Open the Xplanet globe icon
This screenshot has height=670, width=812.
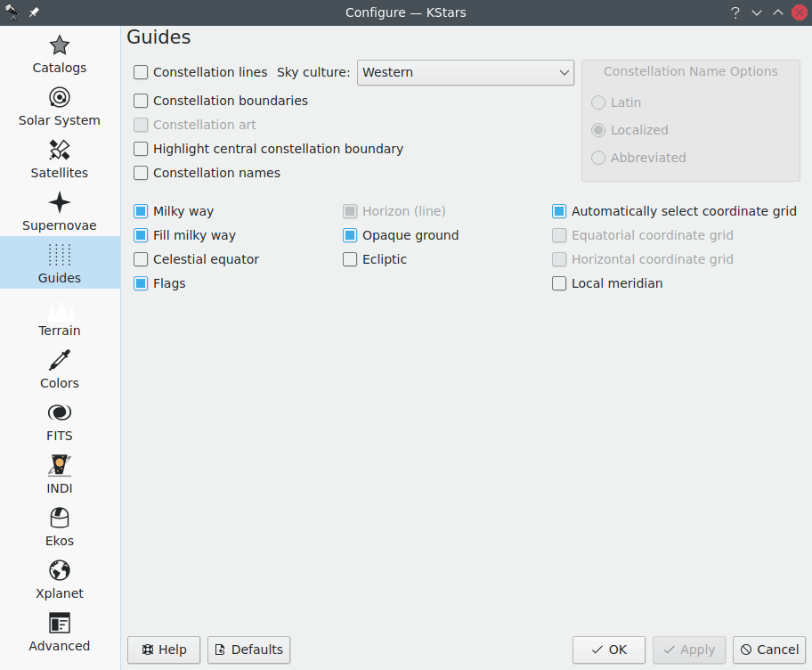pos(60,571)
